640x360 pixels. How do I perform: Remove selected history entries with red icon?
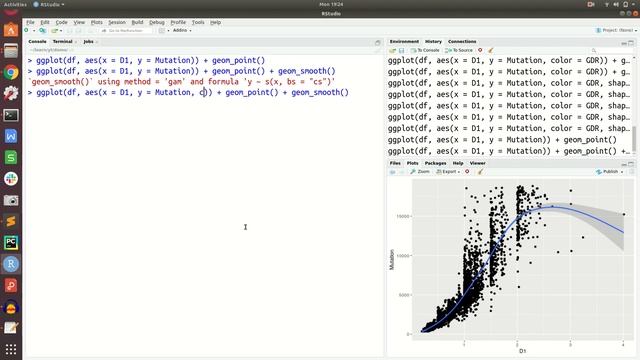point(480,50)
